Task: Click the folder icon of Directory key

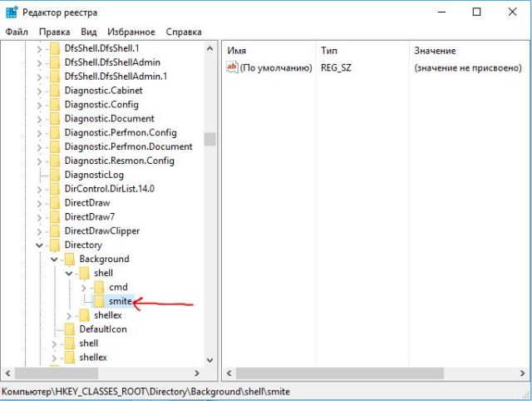Action: (x=55, y=245)
